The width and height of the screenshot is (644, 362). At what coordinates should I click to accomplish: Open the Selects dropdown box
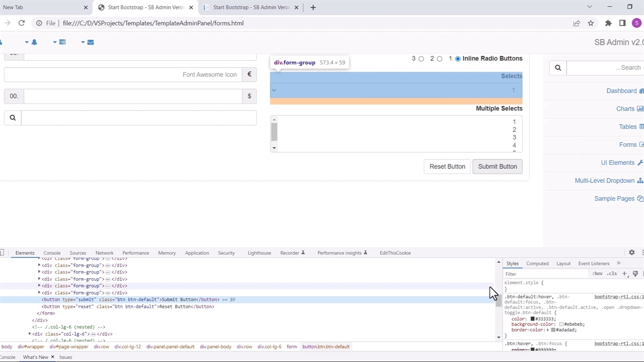[396, 90]
